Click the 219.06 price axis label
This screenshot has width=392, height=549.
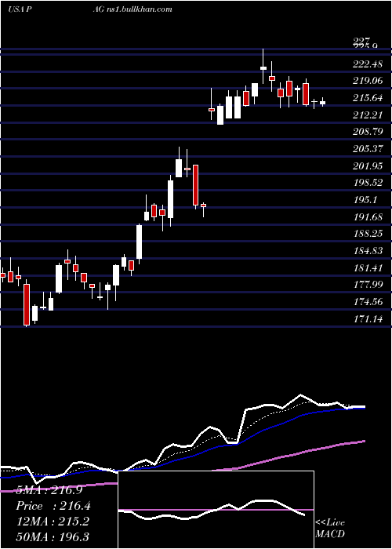368,82
